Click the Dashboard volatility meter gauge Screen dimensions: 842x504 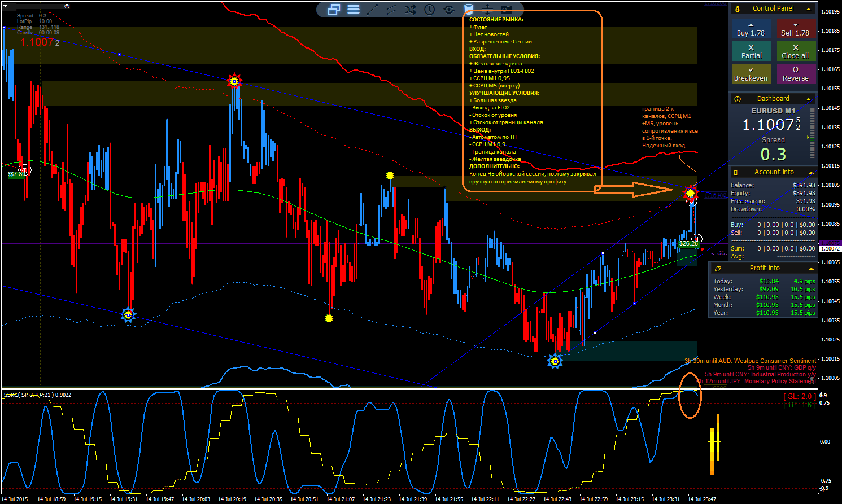click(812, 134)
